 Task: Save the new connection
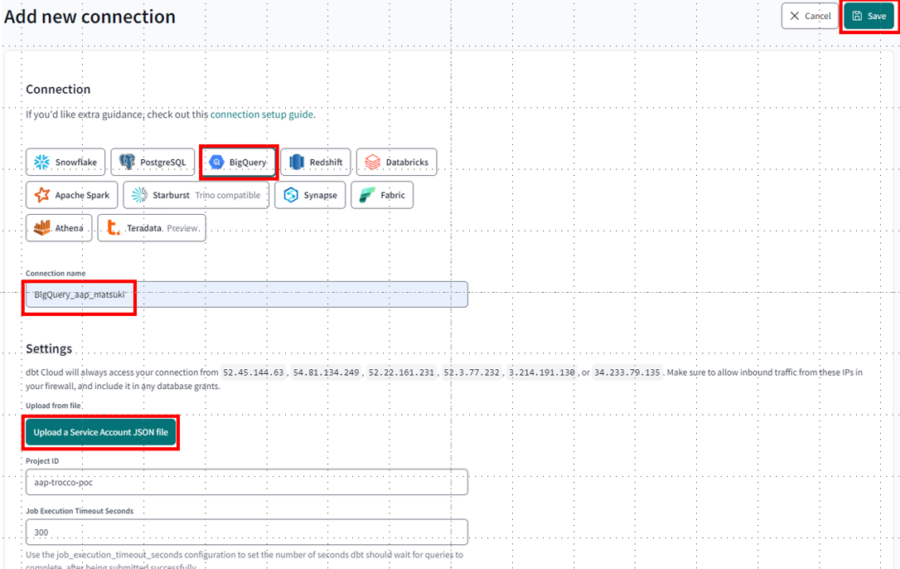click(x=868, y=16)
